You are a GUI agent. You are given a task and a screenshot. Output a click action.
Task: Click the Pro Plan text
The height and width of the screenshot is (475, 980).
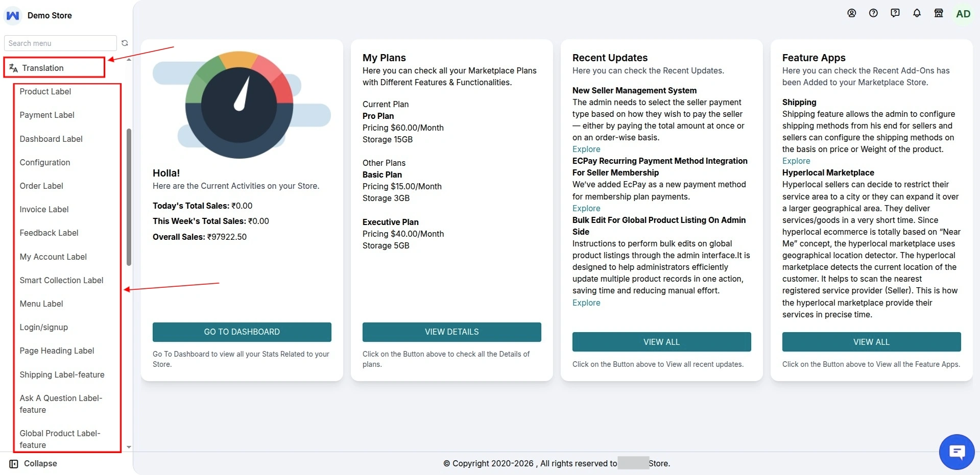(378, 116)
